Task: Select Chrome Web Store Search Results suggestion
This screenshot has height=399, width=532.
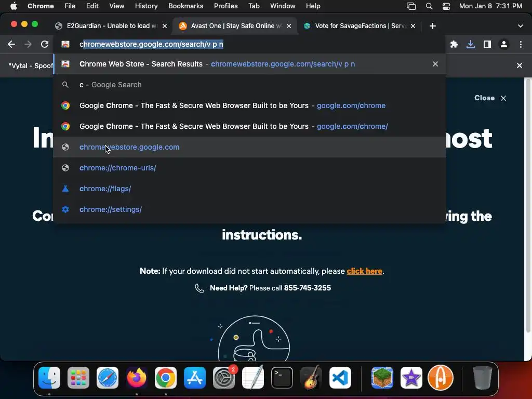Action: (249, 64)
